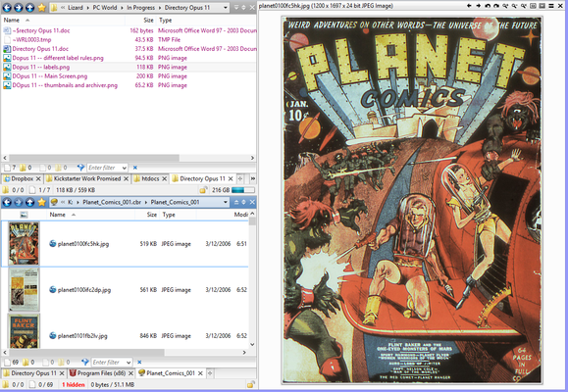Open the viewer pane menu icon
The image size is (568, 392).
[x=551, y=6]
